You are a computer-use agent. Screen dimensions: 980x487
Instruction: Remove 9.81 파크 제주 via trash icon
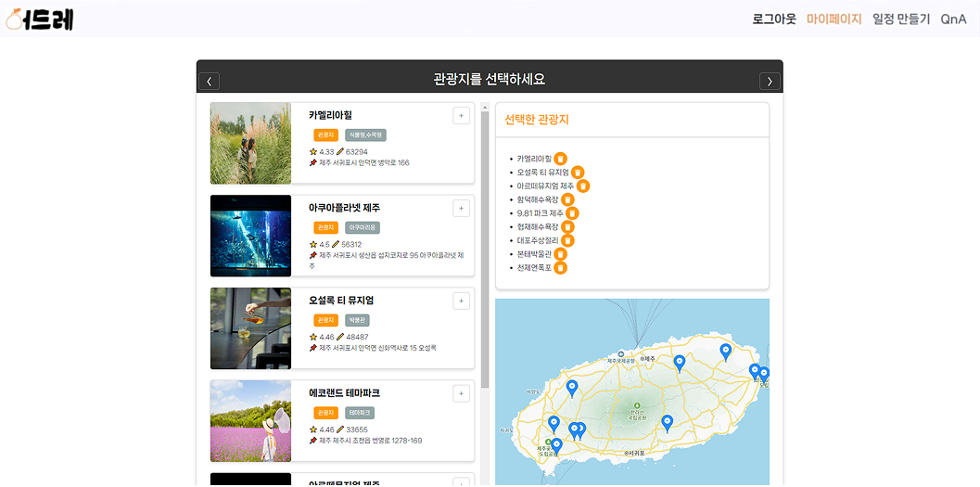click(x=572, y=213)
